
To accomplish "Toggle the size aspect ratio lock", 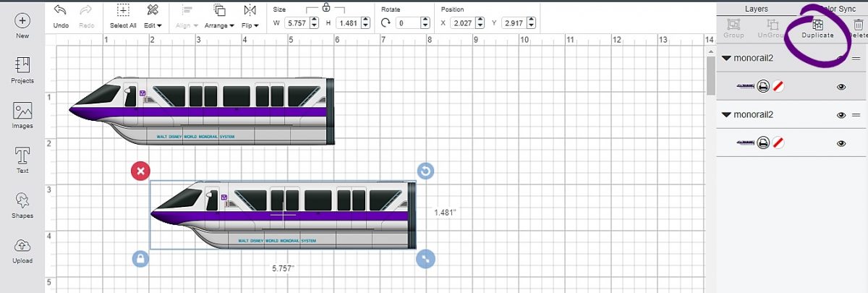I will (326, 7).
